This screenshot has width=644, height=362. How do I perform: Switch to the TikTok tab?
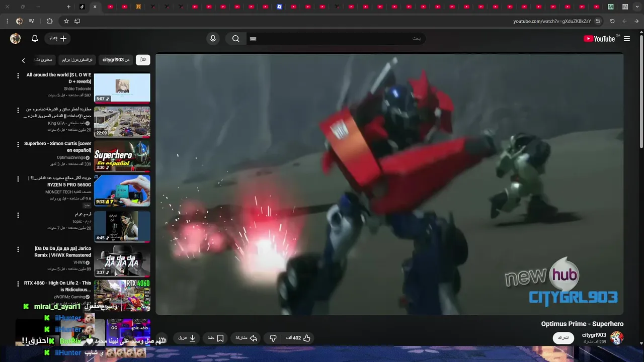[x=82, y=7]
